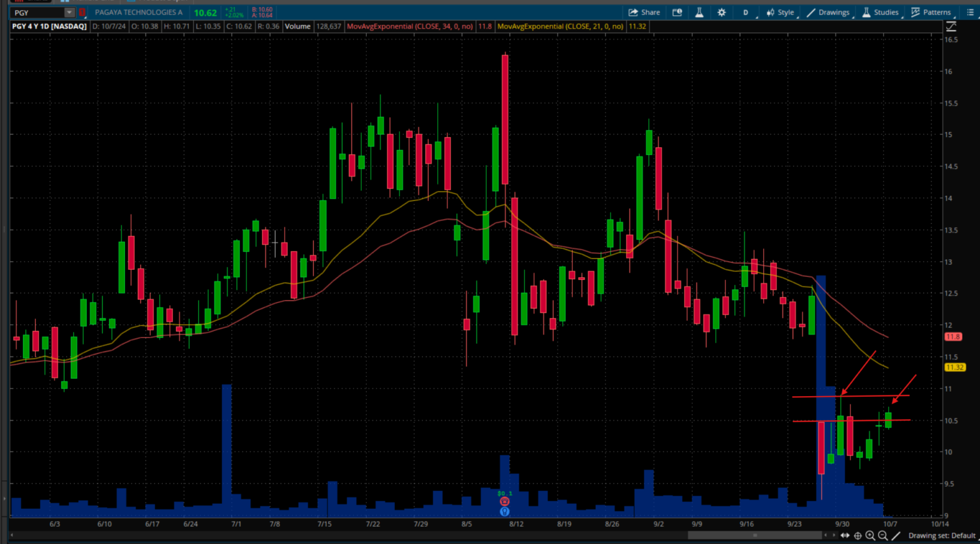Click the Patterns button
Viewport: 980px width, 544px height.
(x=931, y=12)
